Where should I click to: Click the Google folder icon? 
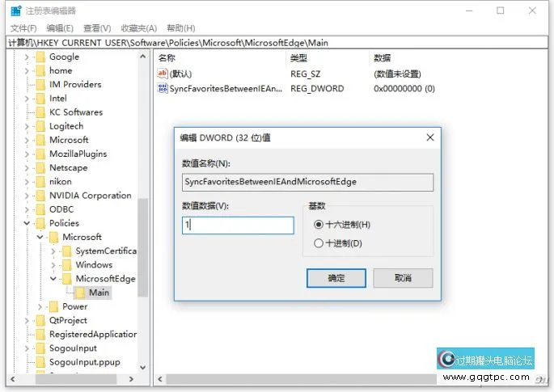(x=40, y=57)
